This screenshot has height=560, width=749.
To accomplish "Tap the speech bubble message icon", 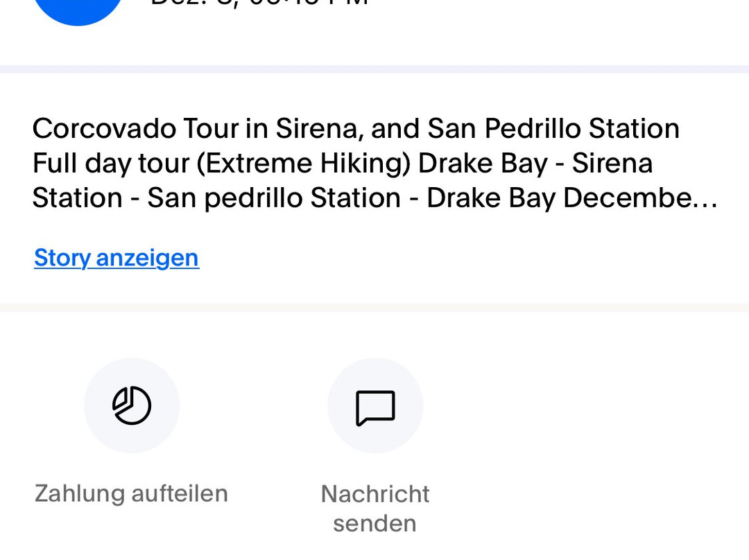I will [375, 408].
